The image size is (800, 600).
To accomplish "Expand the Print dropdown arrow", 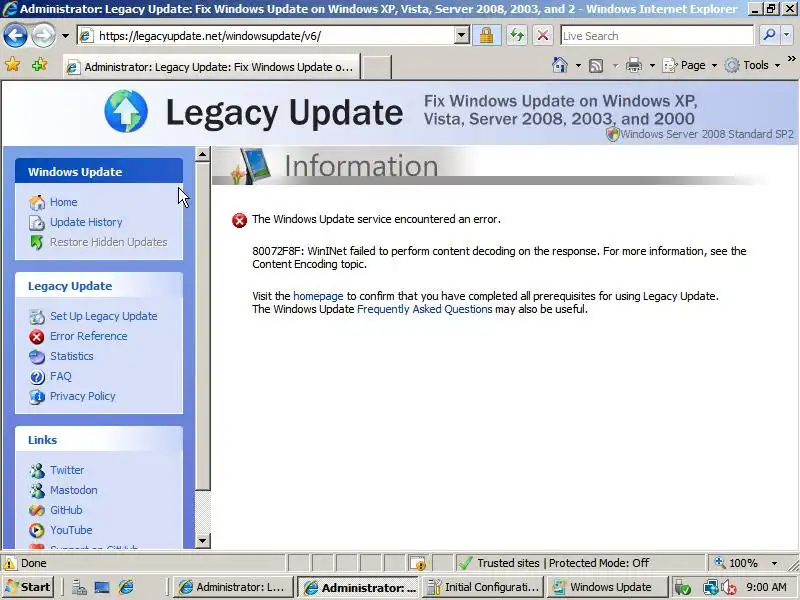I will 652,65.
